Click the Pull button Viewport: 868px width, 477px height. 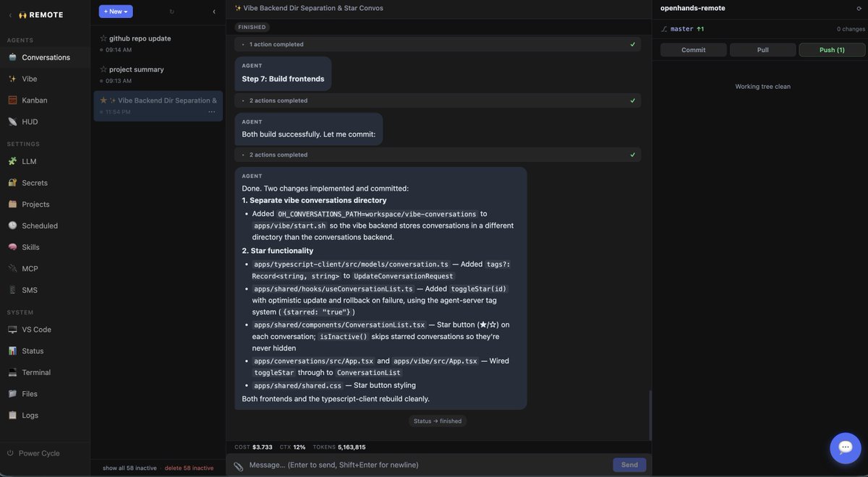click(x=763, y=50)
